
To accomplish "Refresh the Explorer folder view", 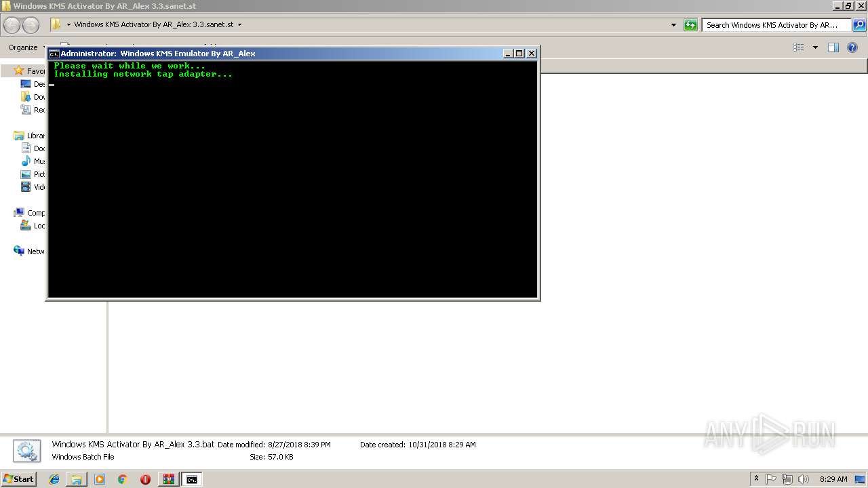I will point(690,25).
